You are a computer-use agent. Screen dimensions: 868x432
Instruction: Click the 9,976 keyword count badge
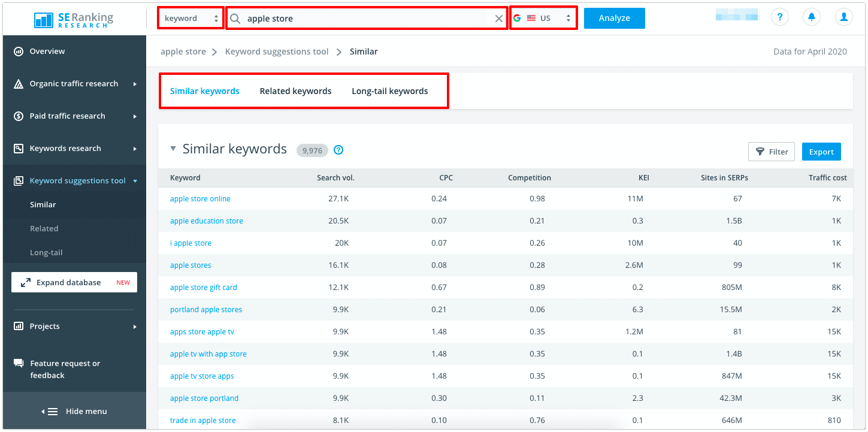312,150
